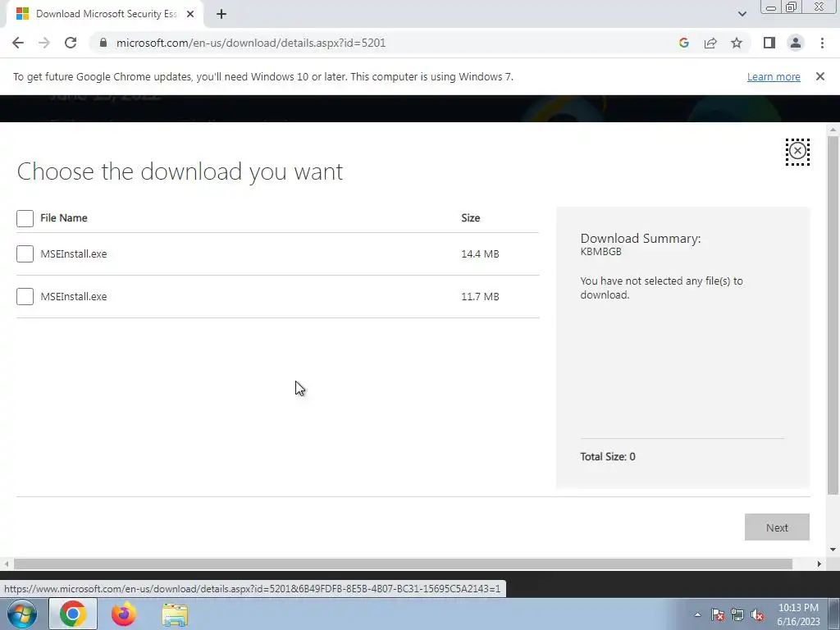
Task: Open the Action Center flag icon
Action: pyautogui.click(x=718, y=614)
